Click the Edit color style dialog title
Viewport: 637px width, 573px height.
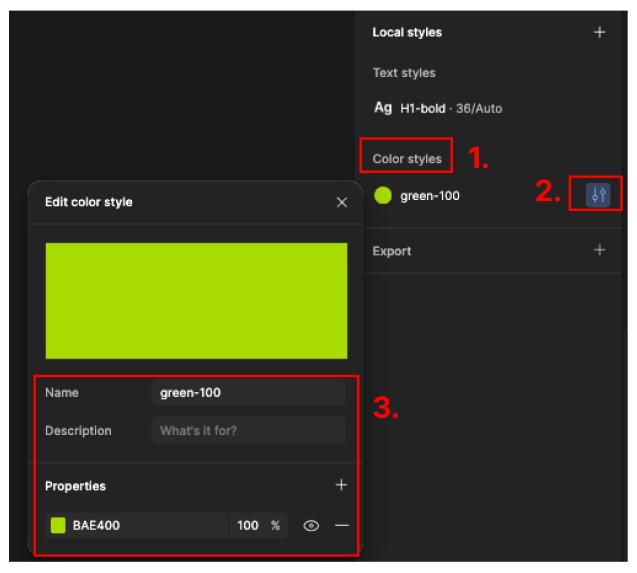click(x=89, y=202)
